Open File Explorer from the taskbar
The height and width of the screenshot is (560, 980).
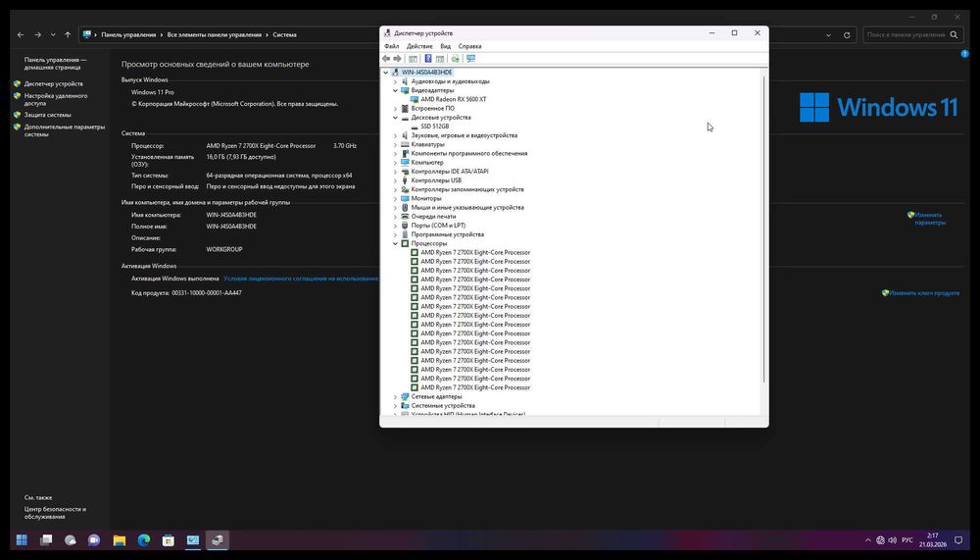pos(120,540)
